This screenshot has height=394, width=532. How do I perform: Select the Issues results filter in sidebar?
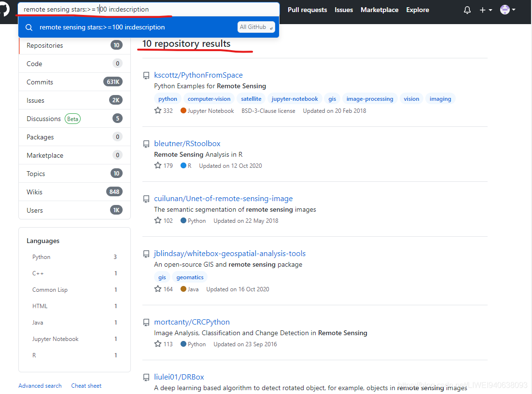click(x=75, y=100)
